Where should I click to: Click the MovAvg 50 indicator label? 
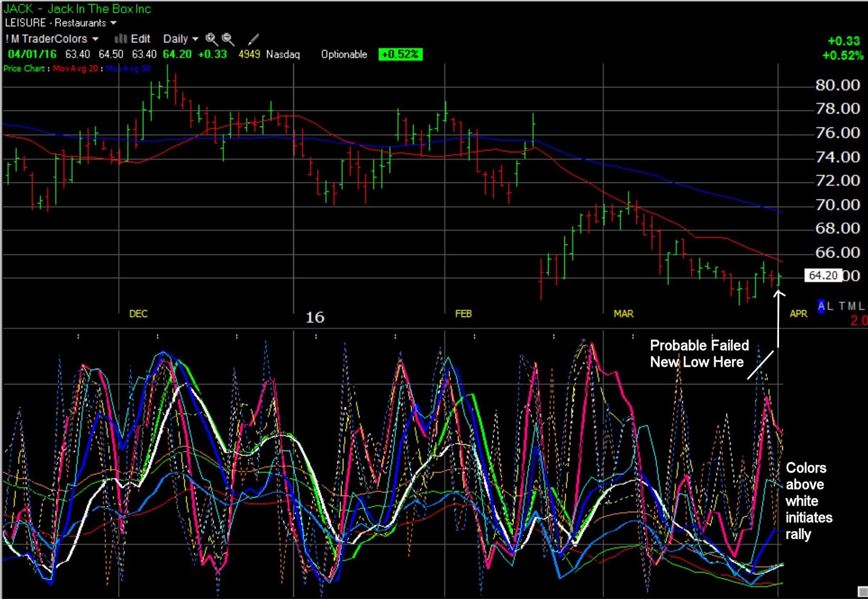coord(127,69)
